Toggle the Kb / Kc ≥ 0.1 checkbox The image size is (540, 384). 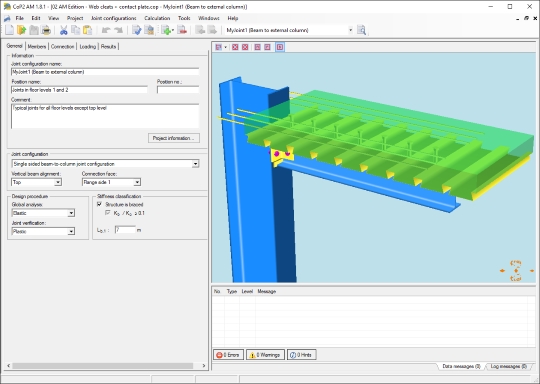[x=108, y=213]
